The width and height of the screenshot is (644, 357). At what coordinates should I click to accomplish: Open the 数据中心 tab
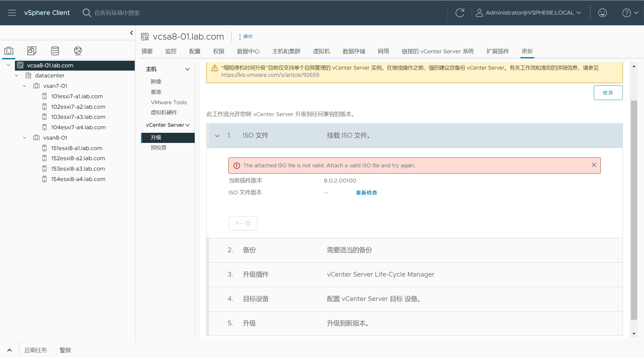click(x=248, y=51)
